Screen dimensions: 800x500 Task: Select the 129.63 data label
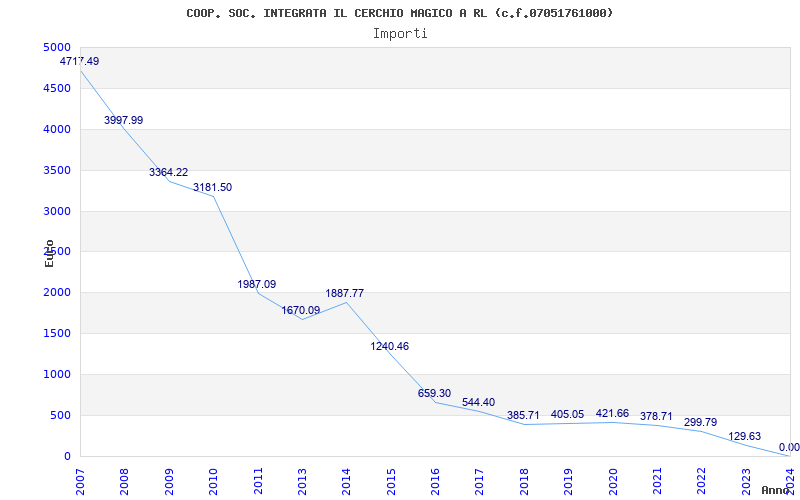click(744, 436)
